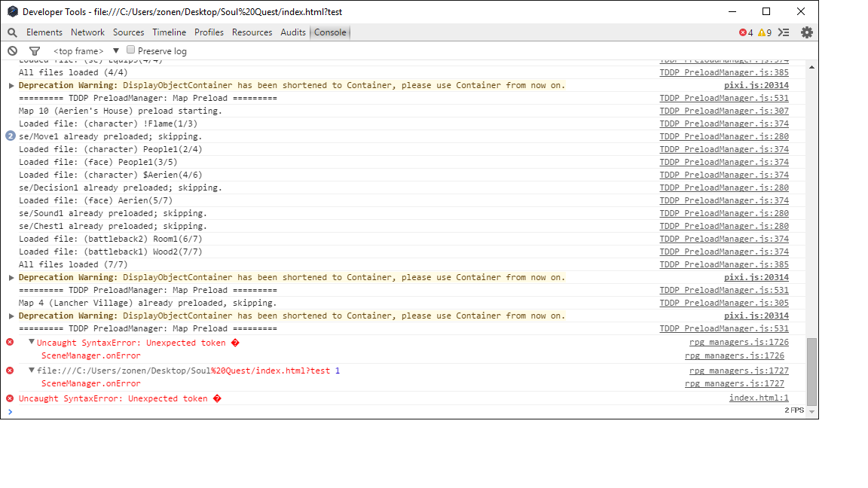Click first 'SceneManager.onError' stack line
Image resolution: width=868 pixels, height=488 pixels.
click(90, 355)
